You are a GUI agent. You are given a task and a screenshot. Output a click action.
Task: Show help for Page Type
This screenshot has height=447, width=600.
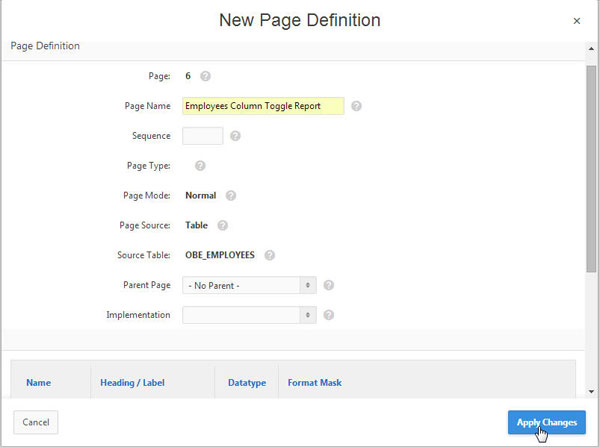pyautogui.click(x=200, y=166)
